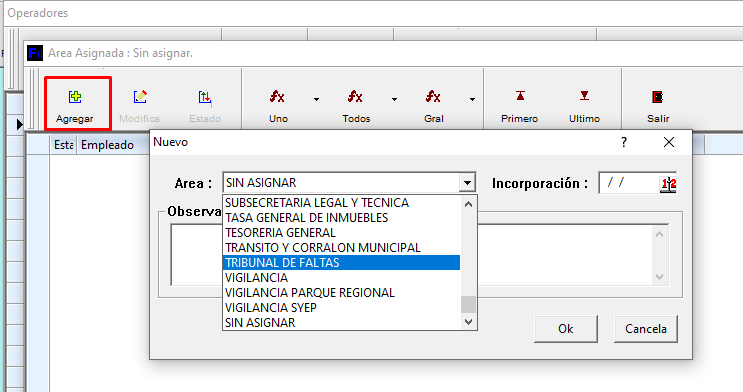This screenshot has height=392, width=743.
Task: Click the Incorporación date input field
Action: (x=630, y=183)
